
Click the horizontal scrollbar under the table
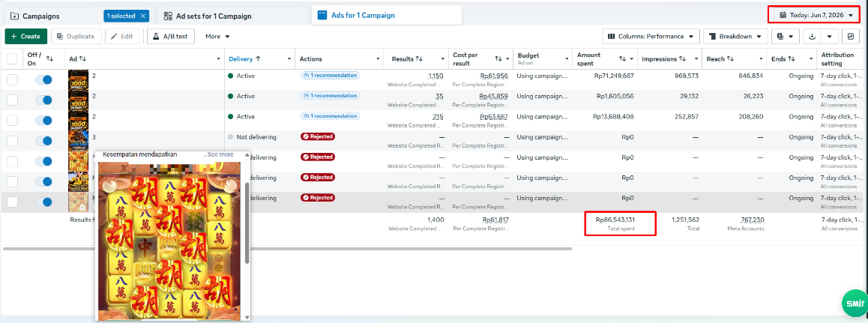pyautogui.click(x=287, y=249)
